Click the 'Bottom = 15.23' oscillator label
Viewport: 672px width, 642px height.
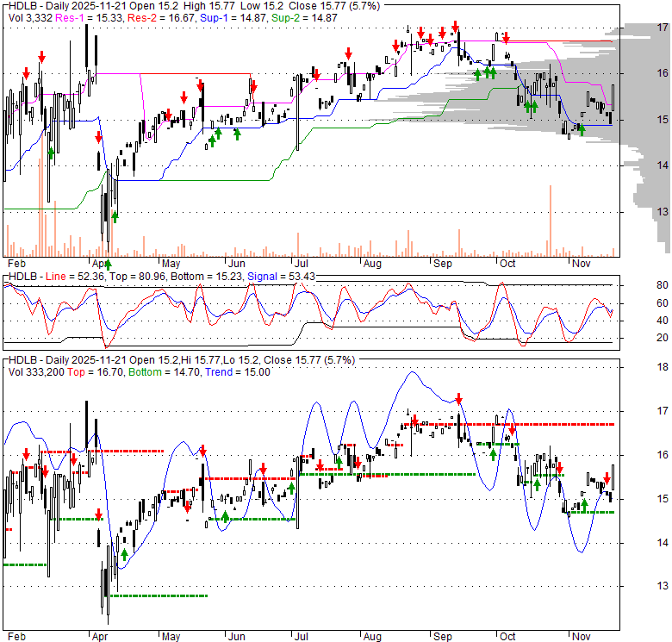[x=206, y=277]
